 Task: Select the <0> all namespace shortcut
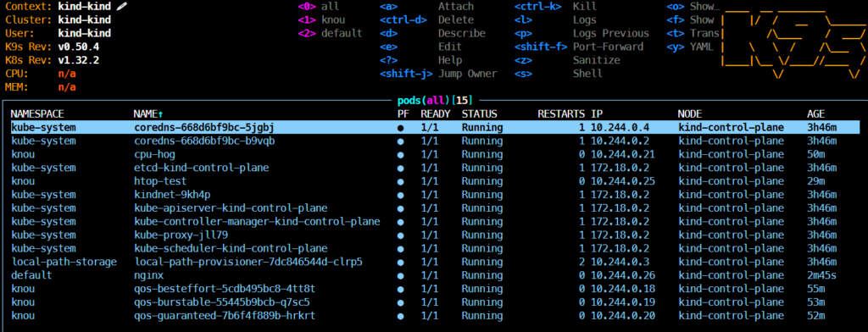(x=319, y=7)
